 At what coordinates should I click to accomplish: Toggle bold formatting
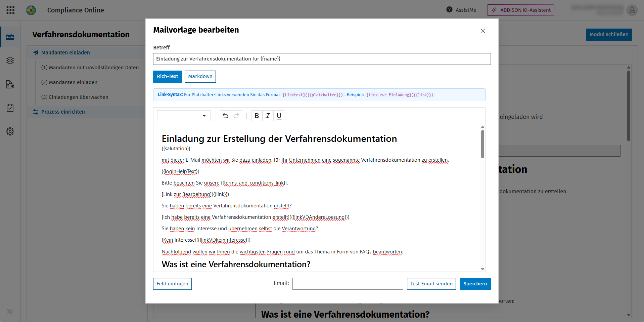pos(257,116)
